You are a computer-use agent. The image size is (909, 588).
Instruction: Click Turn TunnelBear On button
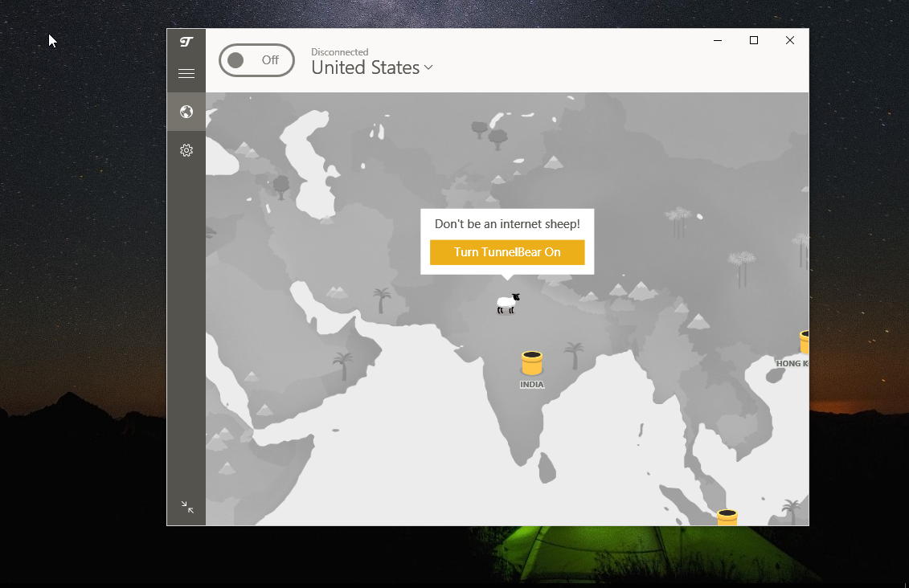coord(507,252)
